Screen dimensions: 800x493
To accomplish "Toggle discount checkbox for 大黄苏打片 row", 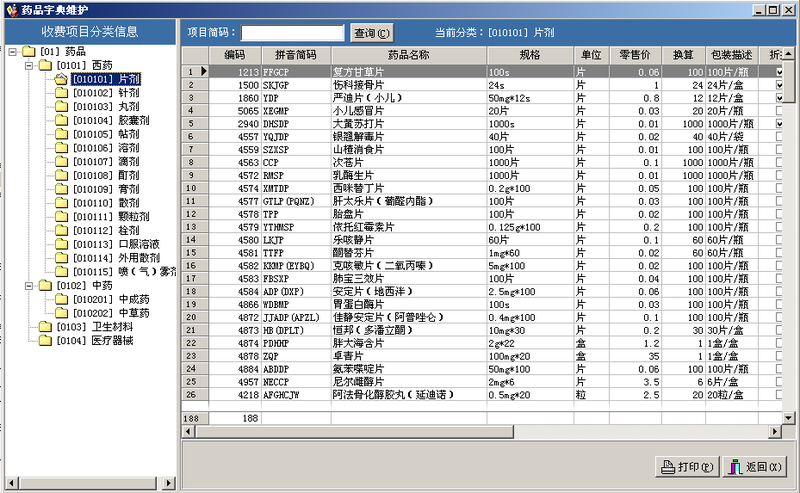I will tap(779, 124).
